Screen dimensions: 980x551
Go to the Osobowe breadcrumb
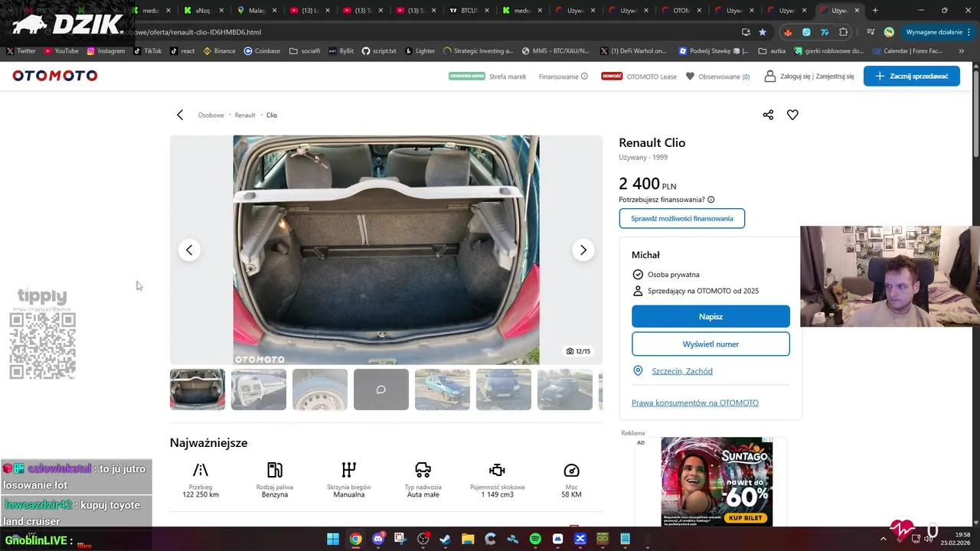pyautogui.click(x=211, y=115)
